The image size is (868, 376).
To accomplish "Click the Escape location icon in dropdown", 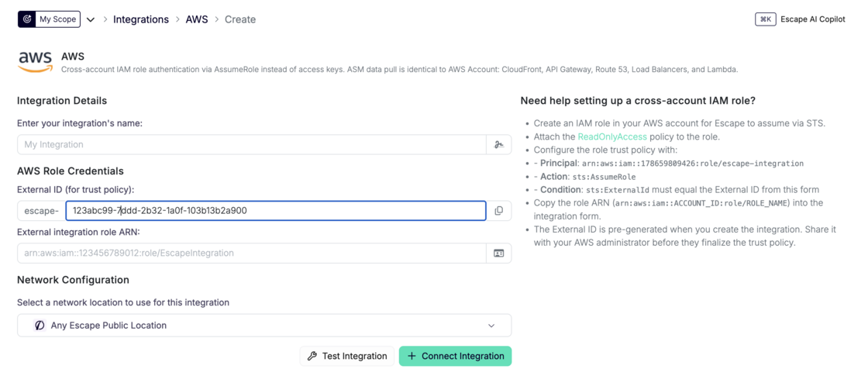I will coord(40,325).
